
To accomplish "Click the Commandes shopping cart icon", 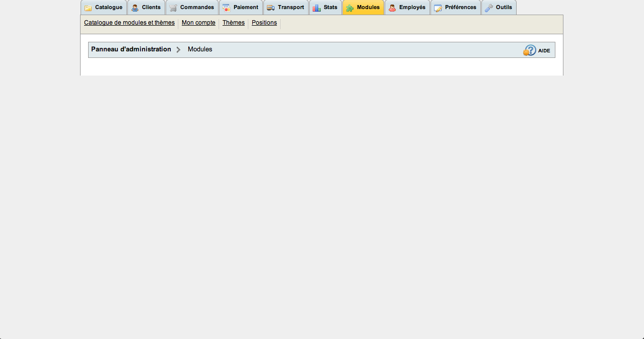I will 173,8.
